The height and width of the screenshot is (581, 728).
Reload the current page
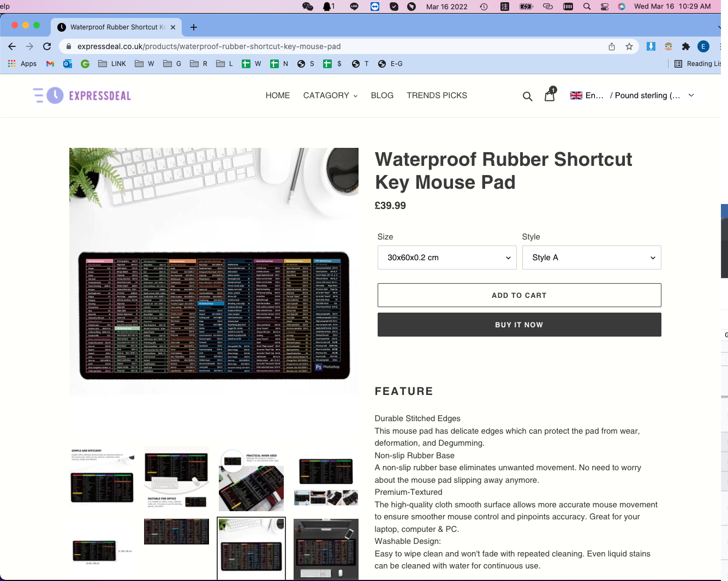(x=47, y=46)
